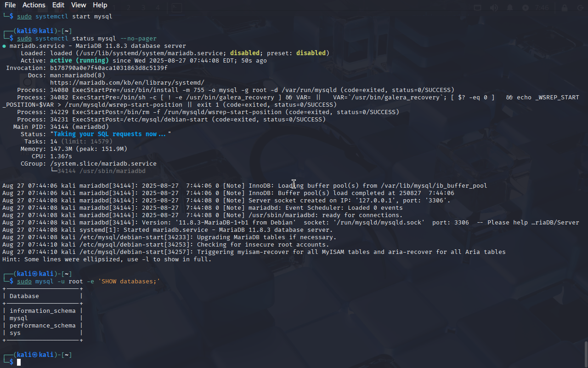The height and width of the screenshot is (368, 588).
Task: Click 'Upgrading MariaDB tables if necessary.' line
Action: click(x=170, y=237)
